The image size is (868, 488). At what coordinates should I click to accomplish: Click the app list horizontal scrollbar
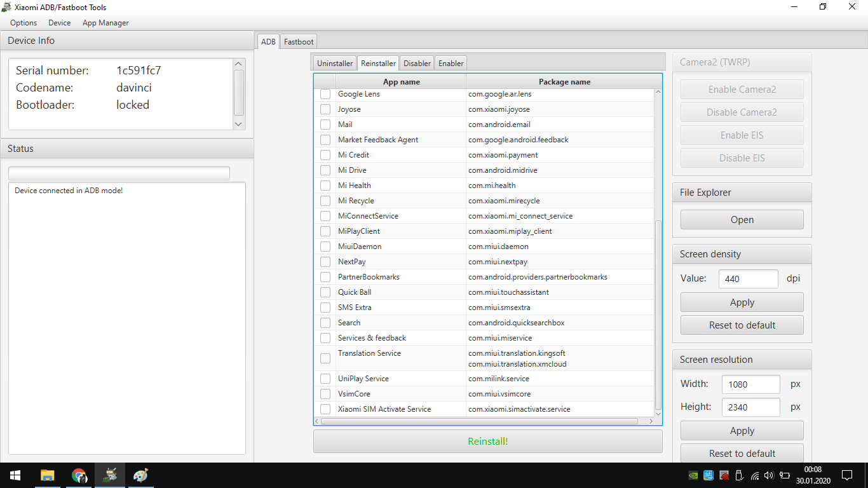479,421
